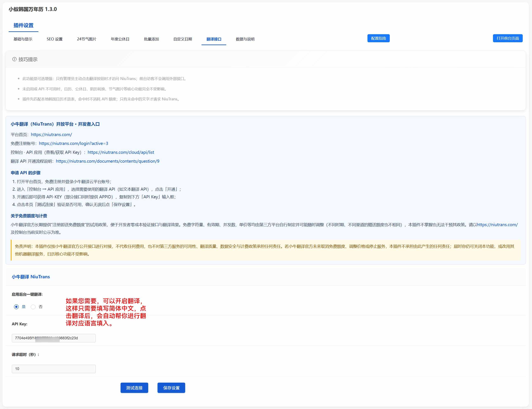Open the 自定义日期 tab
Viewport: 532px width, 409px height.
tap(182, 39)
